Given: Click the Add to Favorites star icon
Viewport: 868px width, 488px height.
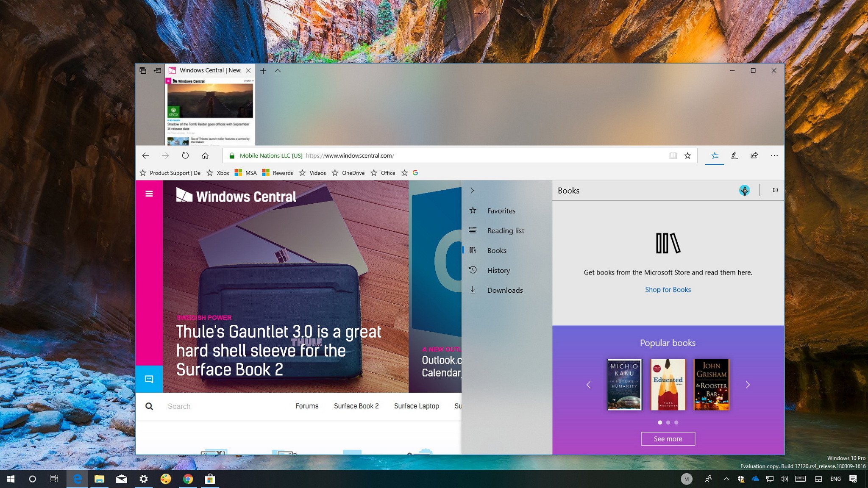Looking at the screenshot, I should click(x=688, y=155).
